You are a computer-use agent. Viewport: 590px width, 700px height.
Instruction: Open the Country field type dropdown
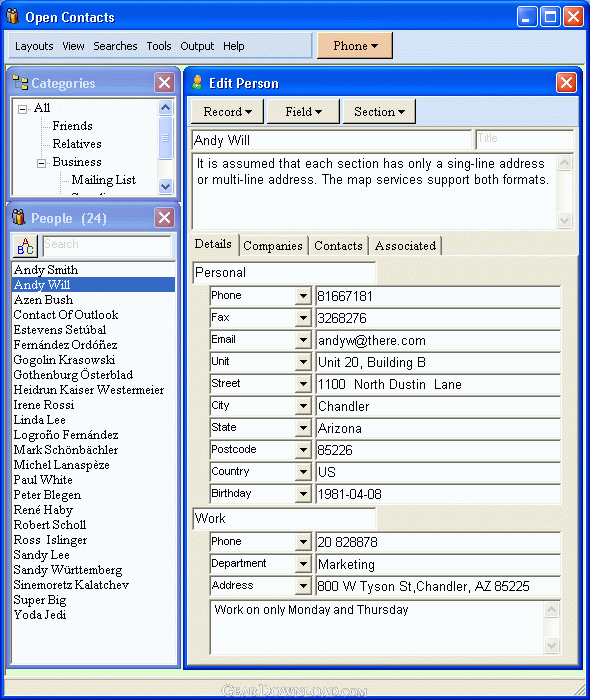303,471
